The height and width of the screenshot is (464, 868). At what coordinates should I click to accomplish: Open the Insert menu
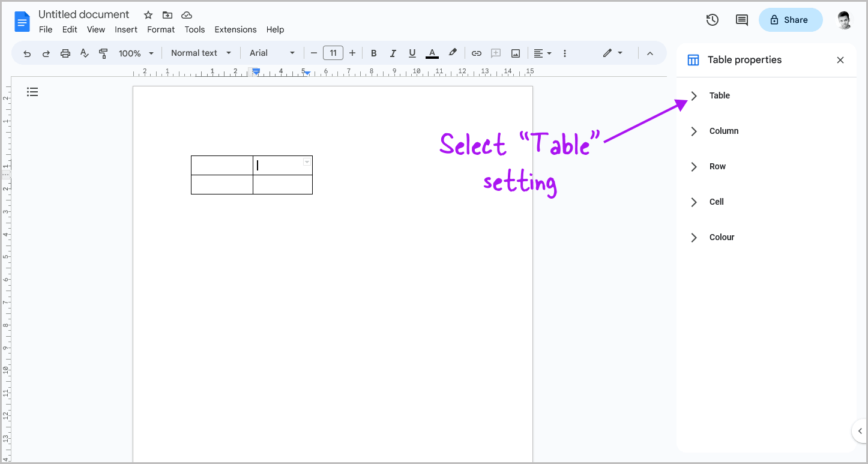[x=126, y=29]
